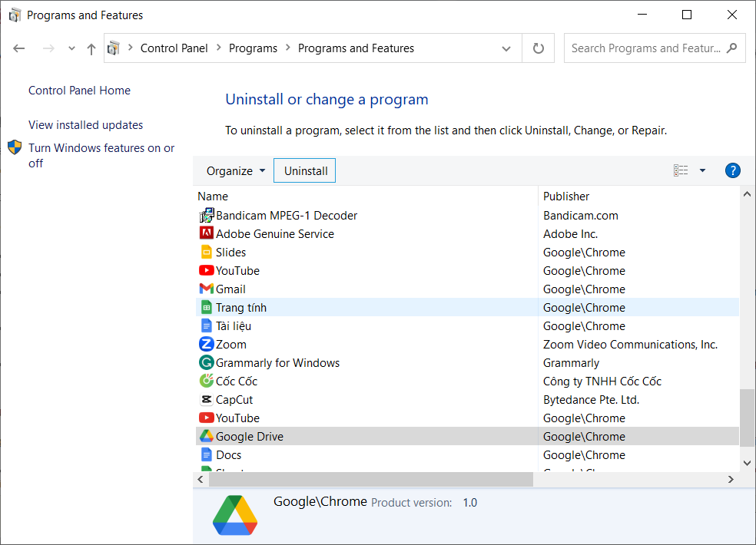Click the forward navigation arrow

48,48
